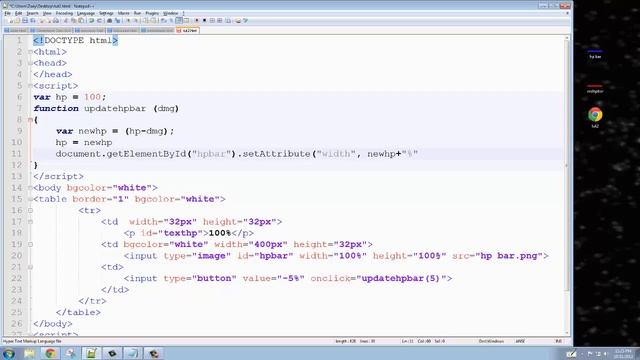Open Chrome from the taskbar
Viewport: 640px width, 360px height.
pos(50,353)
